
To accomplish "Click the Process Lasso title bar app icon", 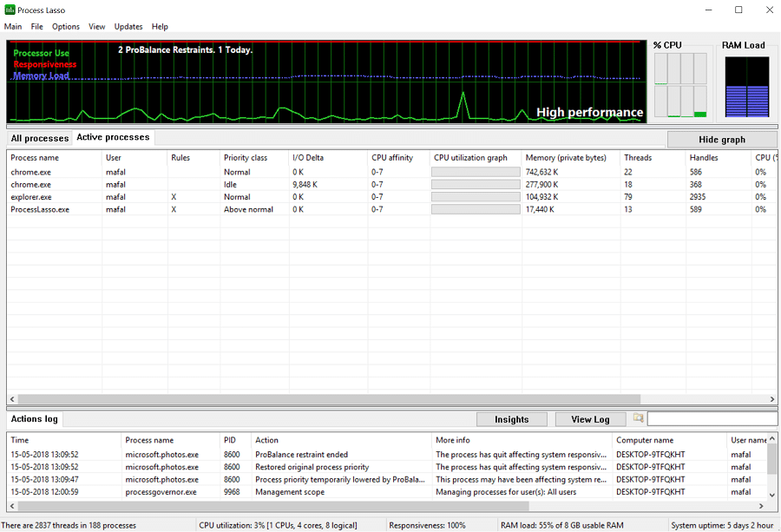I will pos(10,10).
